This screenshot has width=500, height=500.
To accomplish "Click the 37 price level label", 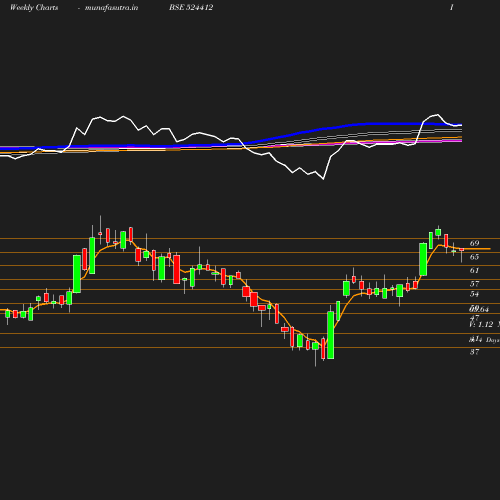I will 474,352.
